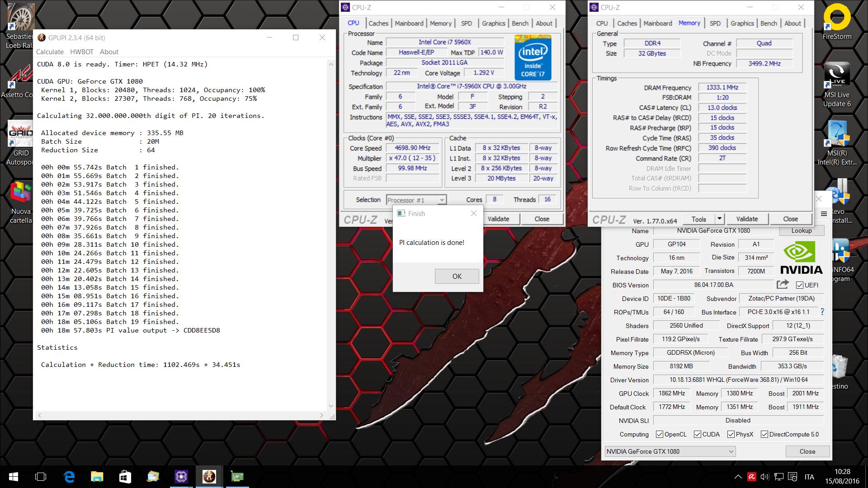Toggle the CUDA checkbox in GPU-Z
Image resolution: width=868 pixels, height=488 pixels.
point(698,434)
